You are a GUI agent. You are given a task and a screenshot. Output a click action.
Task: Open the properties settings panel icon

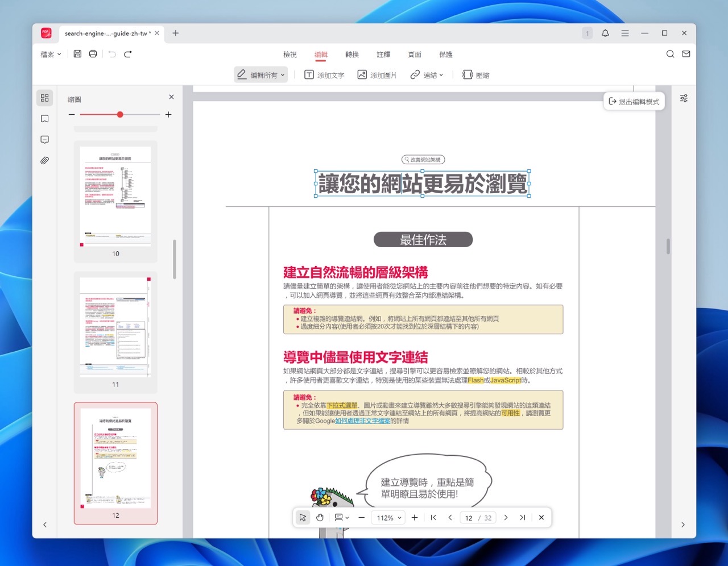(684, 98)
